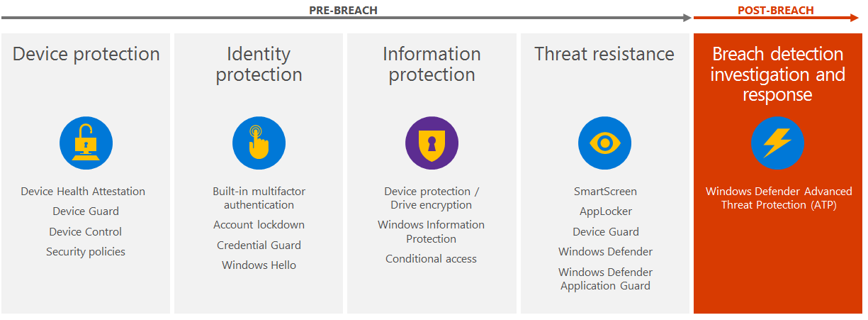Click the Breach detection investigation and response heading
This screenshot has height=320, width=868.
tap(777, 75)
